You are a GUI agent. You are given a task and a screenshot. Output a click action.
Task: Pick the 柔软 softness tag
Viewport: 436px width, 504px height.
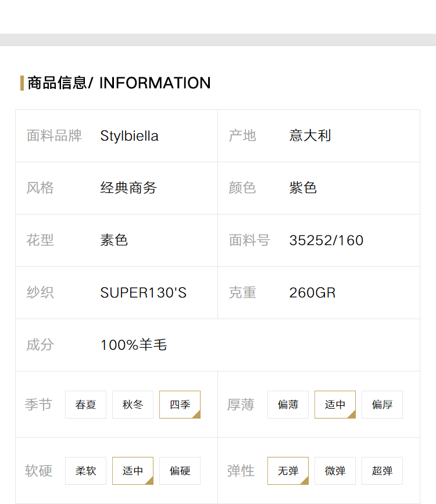(x=85, y=470)
